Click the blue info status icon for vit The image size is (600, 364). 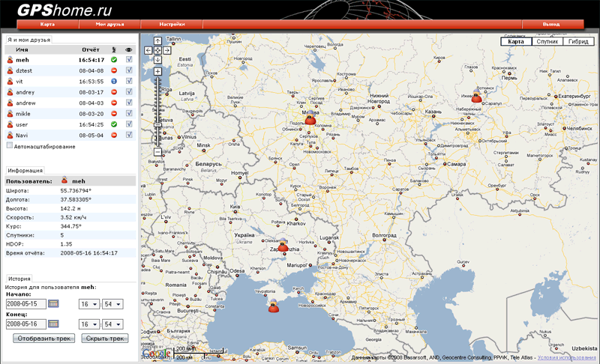(114, 82)
